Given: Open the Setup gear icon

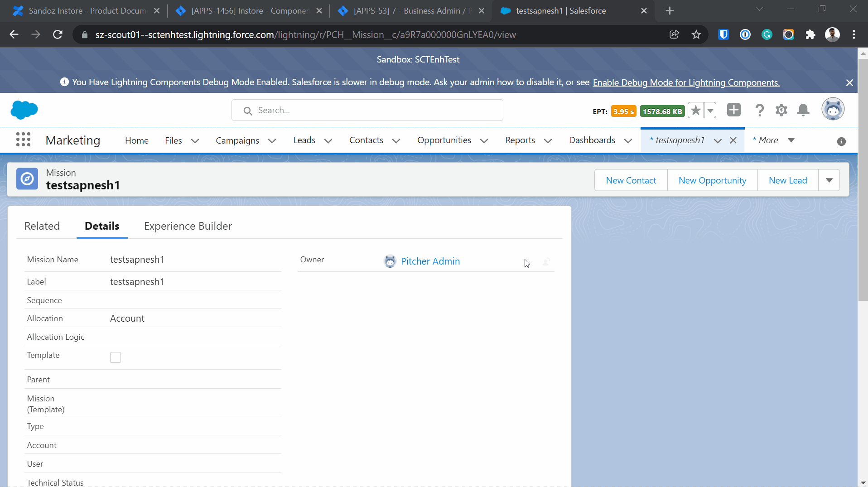Looking at the screenshot, I should (x=781, y=110).
